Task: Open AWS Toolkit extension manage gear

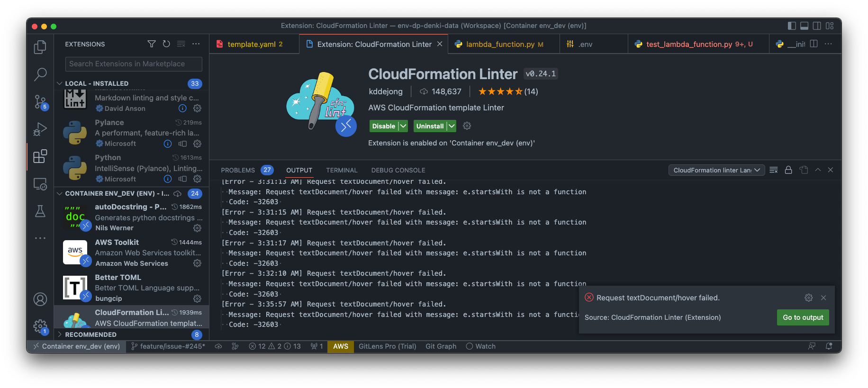Action: 198,263
